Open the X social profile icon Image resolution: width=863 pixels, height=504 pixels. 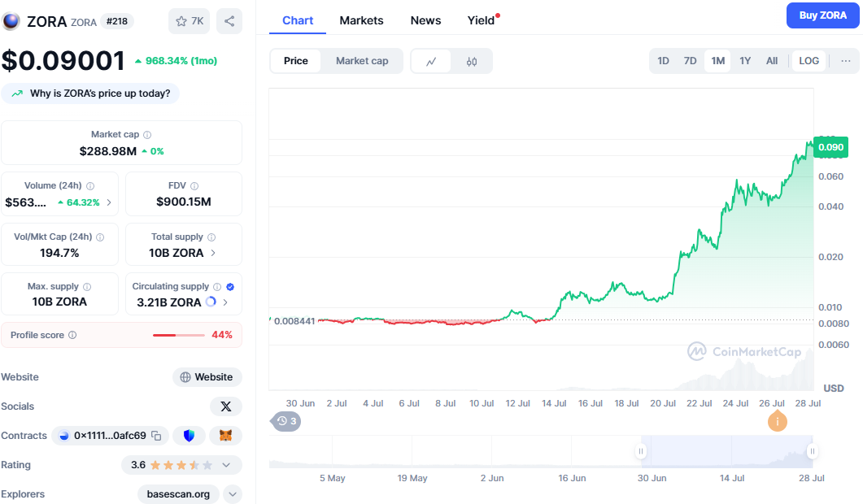click(x=226, y=406)
